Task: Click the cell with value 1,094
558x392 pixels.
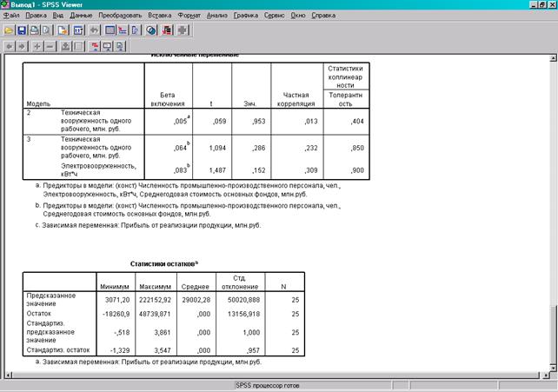Action: (217, 148)
